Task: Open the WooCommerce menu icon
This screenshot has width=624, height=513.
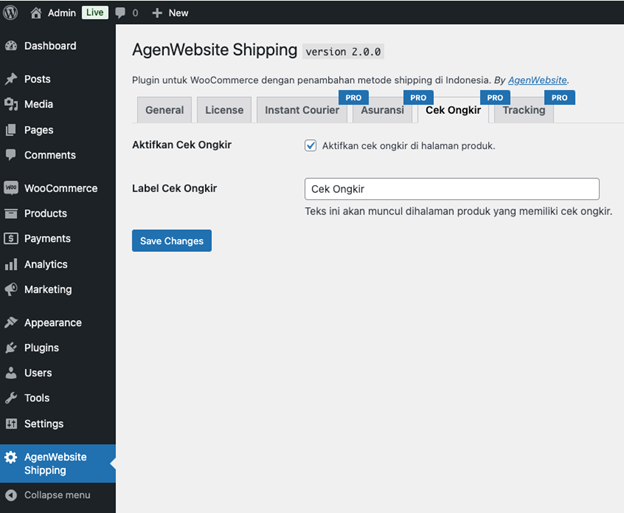Action: tap(11, 188)
